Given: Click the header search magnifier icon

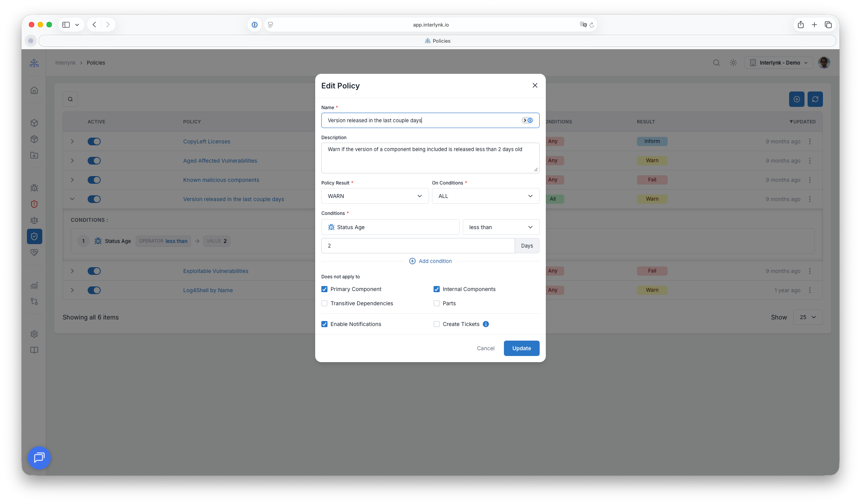Looking at the screenshot, I should (716, 63).
